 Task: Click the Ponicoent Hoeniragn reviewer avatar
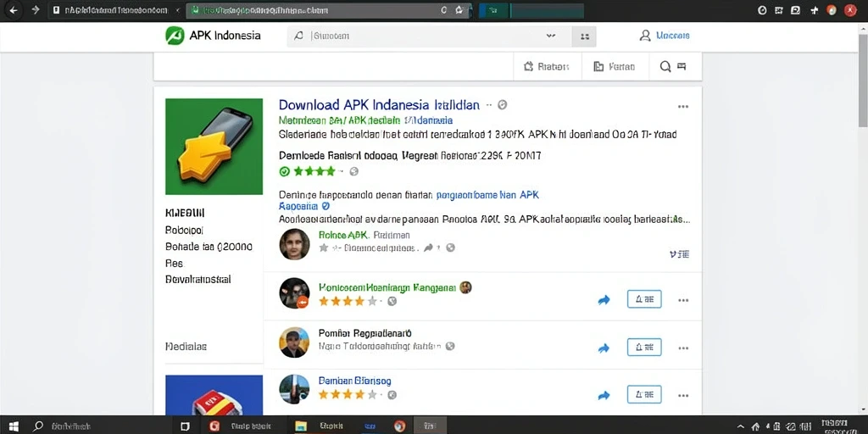tap(294, 292)
